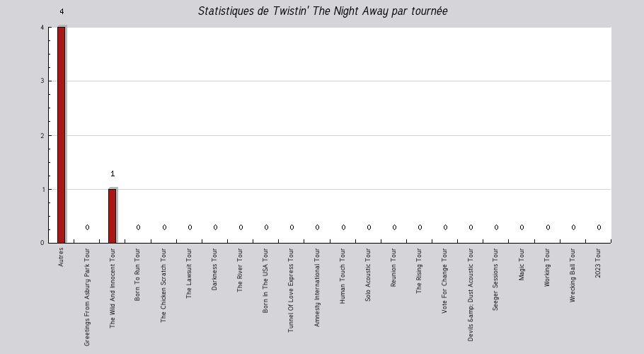Click the Born To Run Tour label
Image resolution: width=644 pixels, height=354 pixels.
pyautogui.click(x=137, y=274)
